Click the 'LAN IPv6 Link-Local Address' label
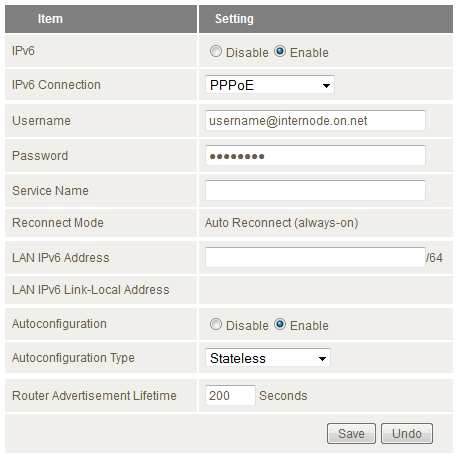Viewport: 458px width, 460px height. 91,290
